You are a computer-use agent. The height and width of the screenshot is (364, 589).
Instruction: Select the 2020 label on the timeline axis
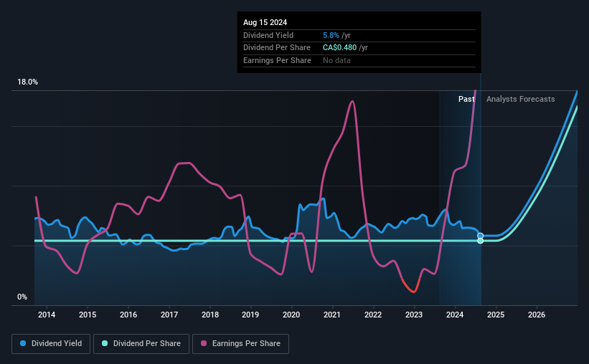coord(291,315)
